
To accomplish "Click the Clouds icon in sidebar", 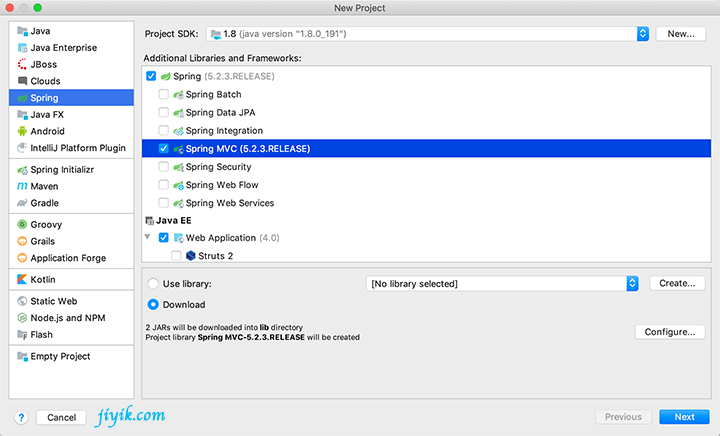I will click(22, 81).
